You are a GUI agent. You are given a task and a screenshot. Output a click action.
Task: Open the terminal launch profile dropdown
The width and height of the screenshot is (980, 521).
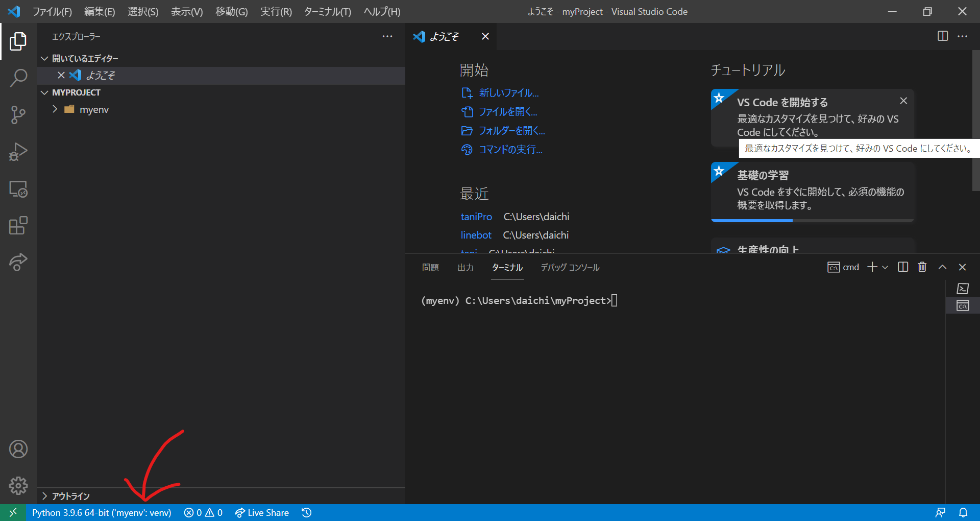[885, 267]
